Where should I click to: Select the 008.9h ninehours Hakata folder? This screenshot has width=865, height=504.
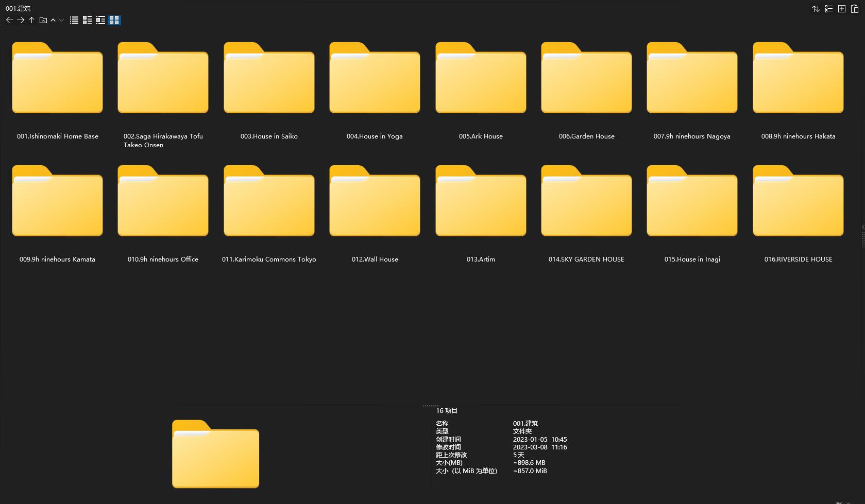coord(798,91)
